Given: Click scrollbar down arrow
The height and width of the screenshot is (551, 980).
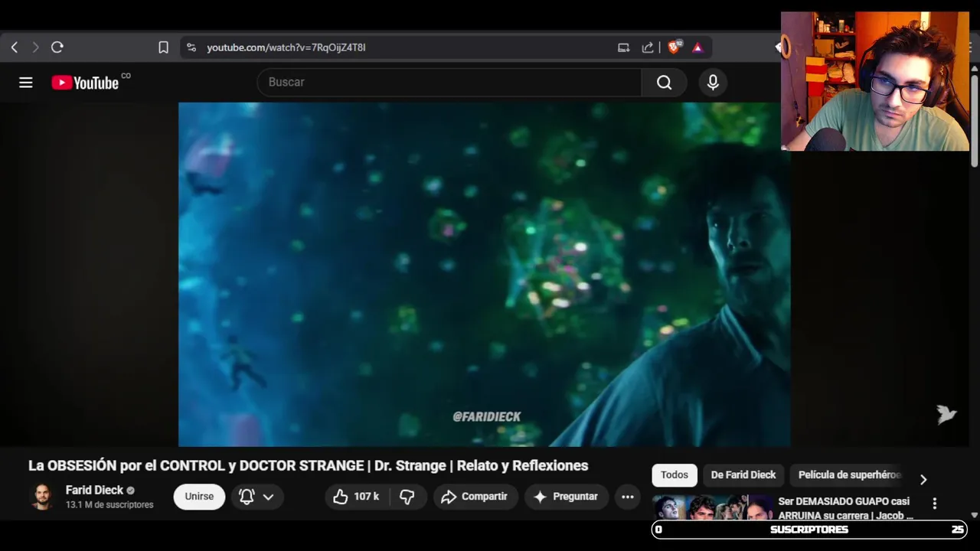Looking at the screenshot, I should click(974, 515).
